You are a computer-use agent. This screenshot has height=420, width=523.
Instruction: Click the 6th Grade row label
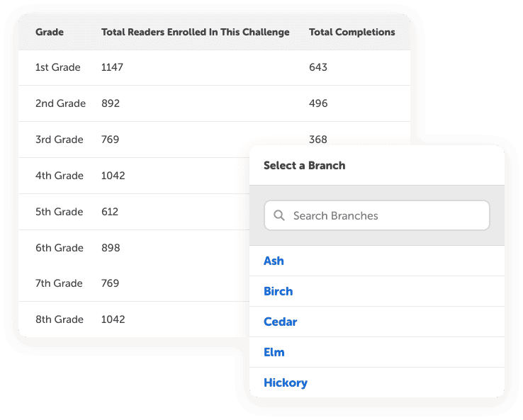(x=60, y=248)
